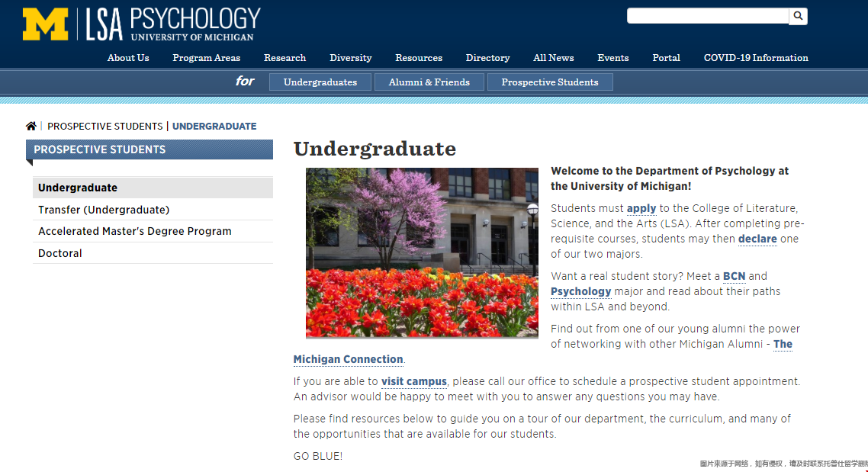Click the home icon in breadcrumb
The width and height of the screenshot is (868, 472).
coord(31,127)
